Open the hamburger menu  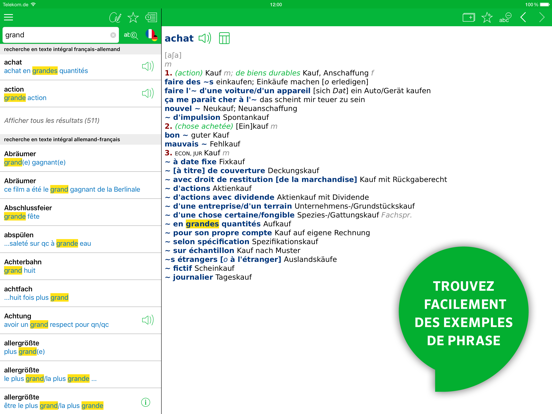8,17
